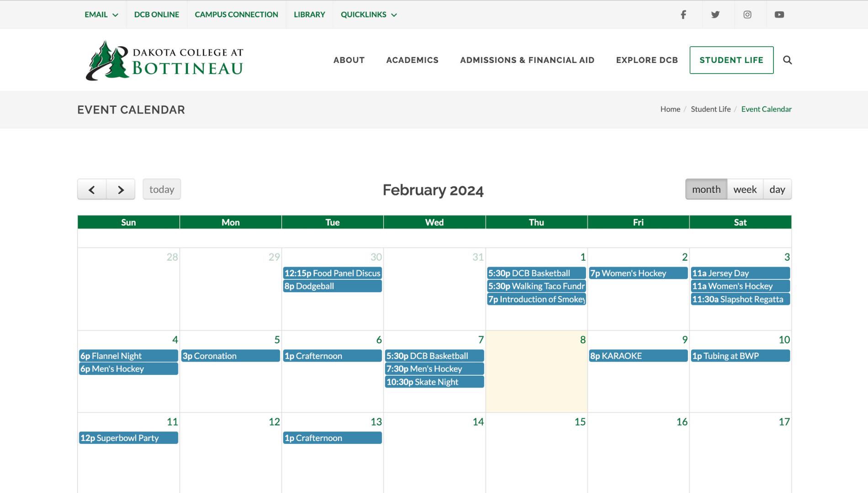
Task: Open the Instagram social icon
Action: (x=747, y=15)
